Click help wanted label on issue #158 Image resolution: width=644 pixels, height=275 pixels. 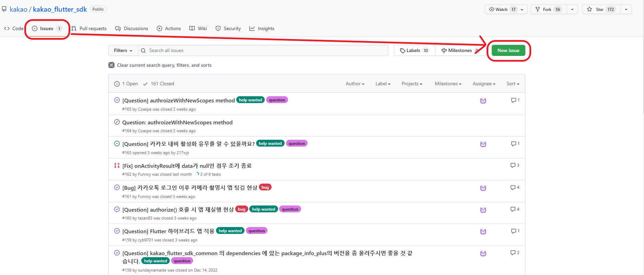156,261
